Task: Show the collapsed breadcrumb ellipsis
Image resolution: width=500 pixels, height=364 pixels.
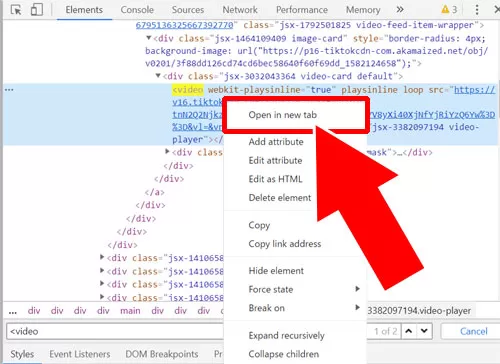Action: coord(13,311)
